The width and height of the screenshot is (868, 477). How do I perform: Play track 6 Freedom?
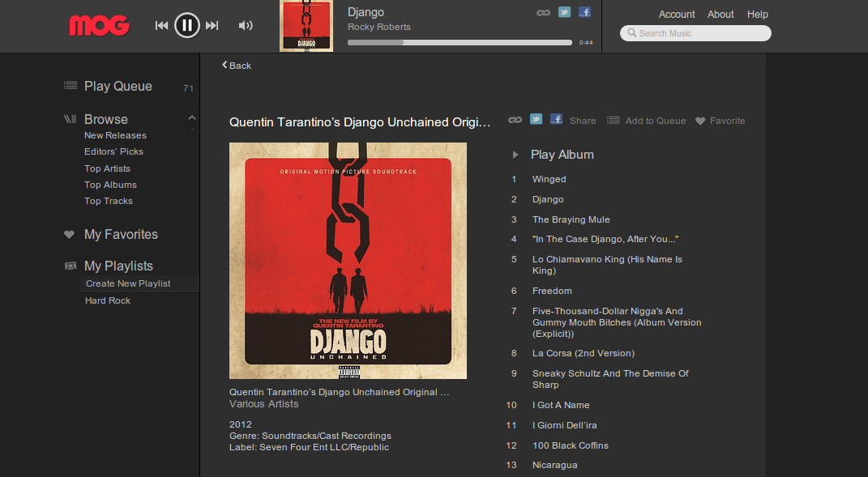click(552, 291)
